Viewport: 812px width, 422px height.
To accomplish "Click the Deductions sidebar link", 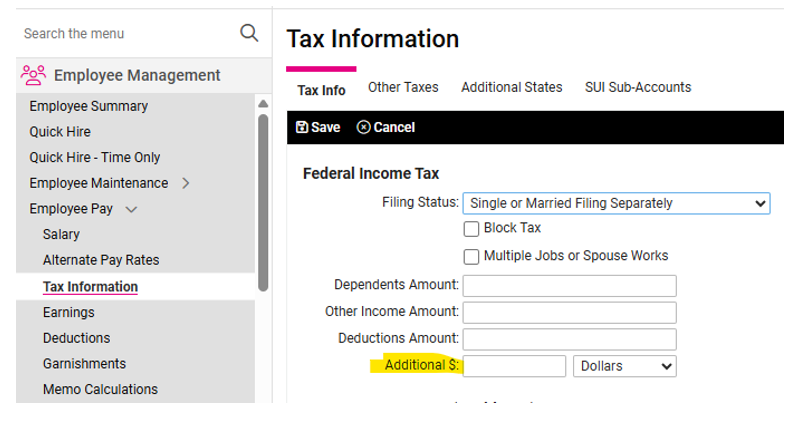I will click(76, 338).
